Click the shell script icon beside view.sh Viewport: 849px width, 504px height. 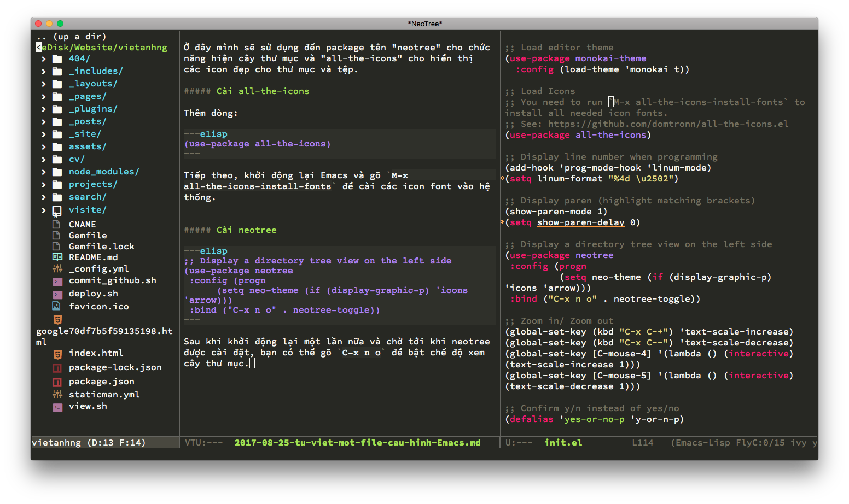[57, 407]
